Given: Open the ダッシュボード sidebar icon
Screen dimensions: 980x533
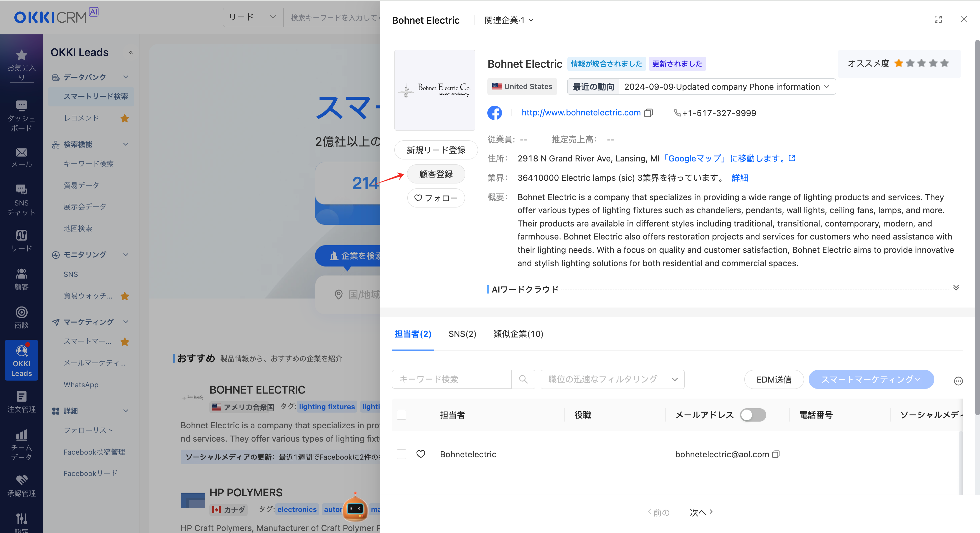Looking at the screenshot, I should pyautogui.click(x=21, y=116).
